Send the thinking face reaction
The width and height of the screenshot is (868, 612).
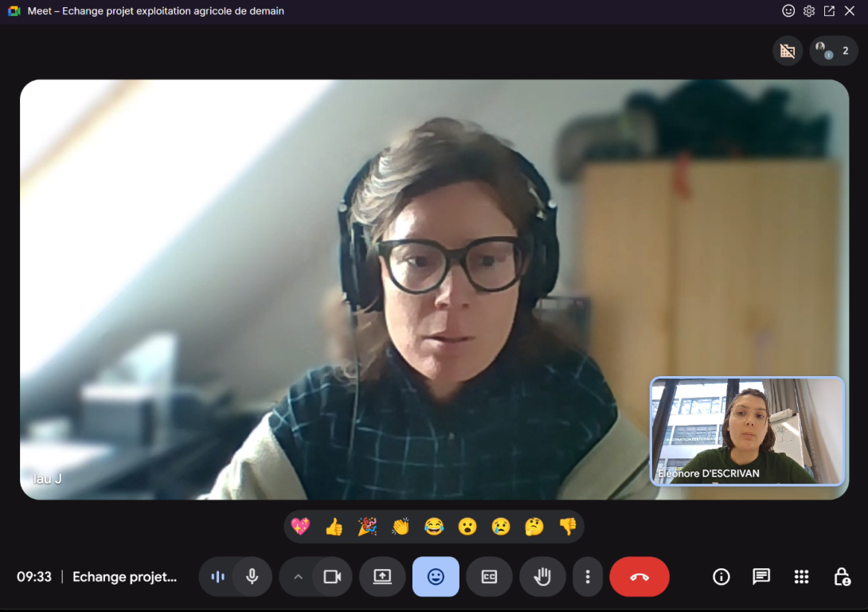pos(534,526)
